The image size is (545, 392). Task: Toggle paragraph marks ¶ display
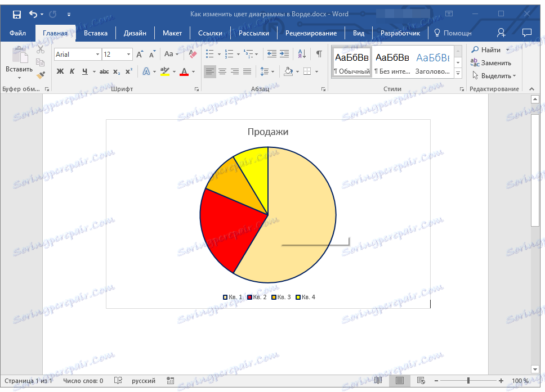click(319, 54)
